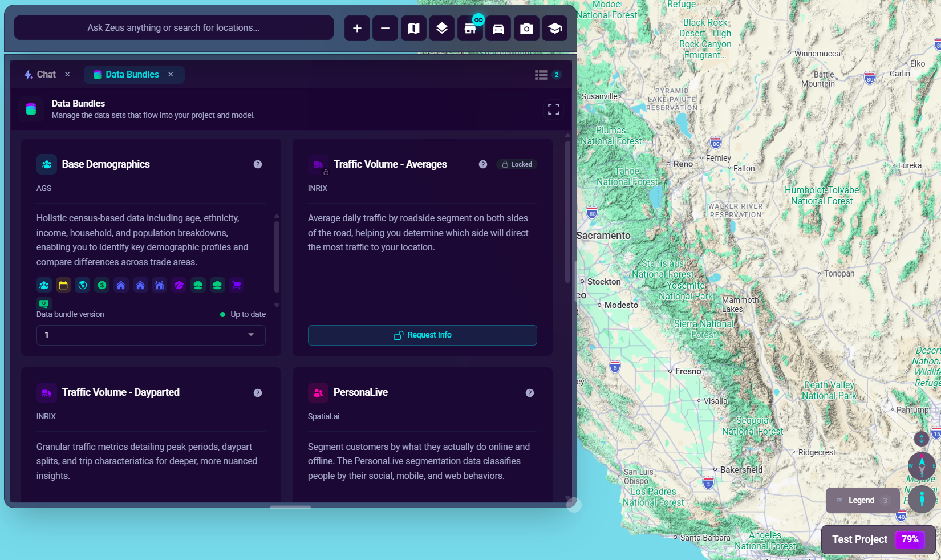Click the Up to date status text
The width and height of the screenshot is (941, 560).
[x=248, y=314]
